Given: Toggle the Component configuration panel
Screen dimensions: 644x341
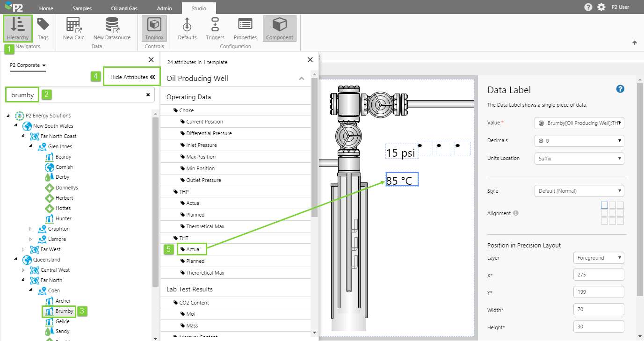Looking at the screenshot, I should pos(280,29).
